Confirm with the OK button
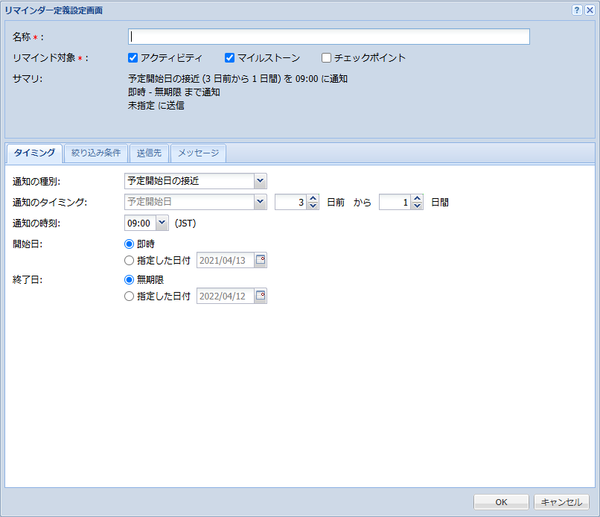 [x=501, y=502]
